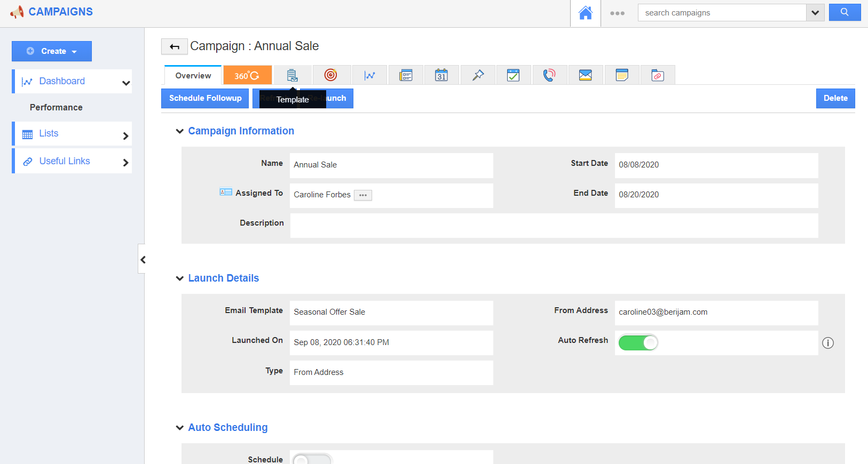Click the search campaigns input field
The height and width of the screenshot is (464, 868).
(x=722, y=13)
